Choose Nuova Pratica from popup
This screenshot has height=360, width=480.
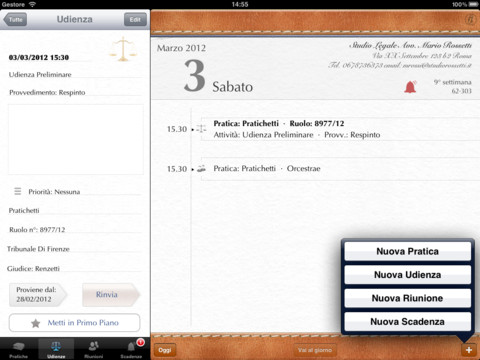click(407, 251)
